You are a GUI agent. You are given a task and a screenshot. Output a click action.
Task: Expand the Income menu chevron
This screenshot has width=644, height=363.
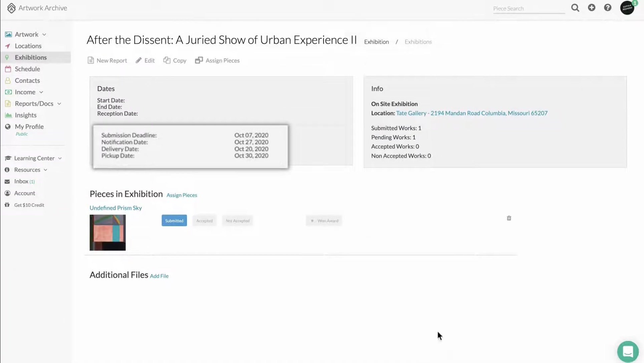click(x=41, y=92)
